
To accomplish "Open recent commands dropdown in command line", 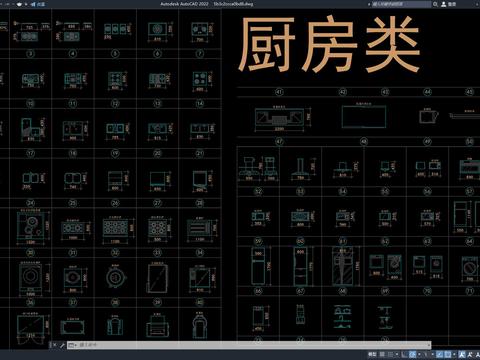I will [x=72, y=345].
